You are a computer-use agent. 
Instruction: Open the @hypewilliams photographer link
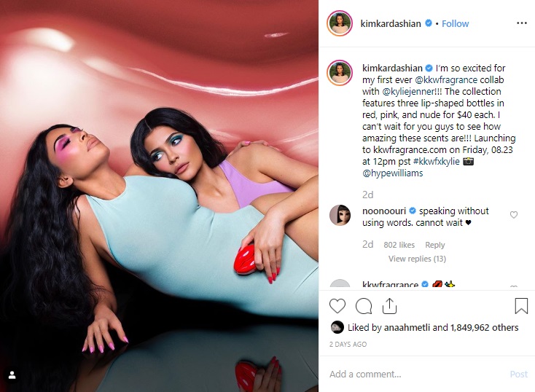pyautogui.click(x=392, y=173)
